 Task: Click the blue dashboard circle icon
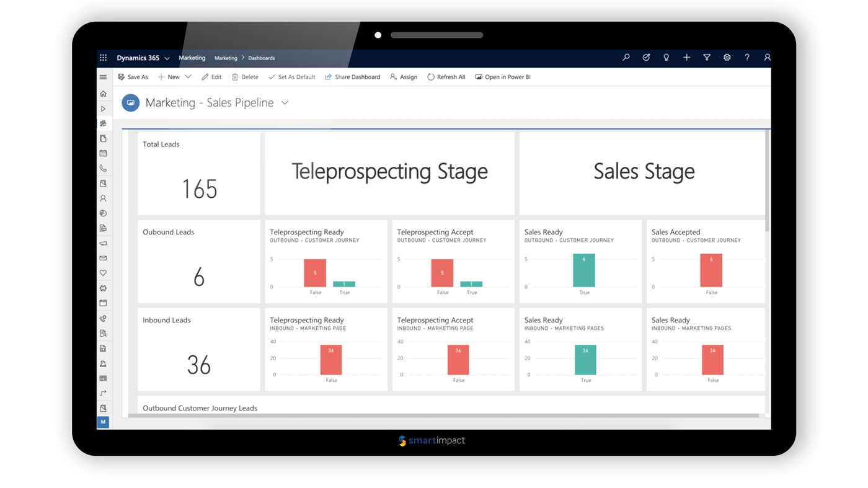click(130, 103)
